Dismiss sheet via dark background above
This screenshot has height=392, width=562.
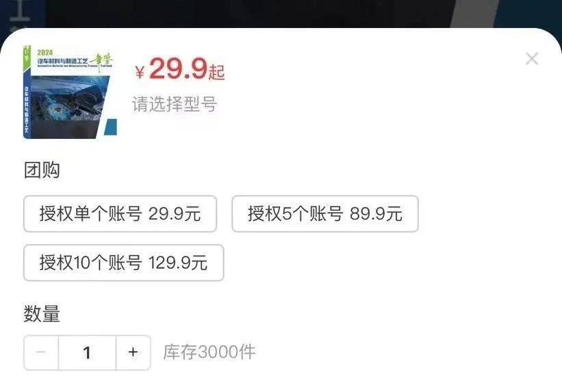tap(281, 13)
